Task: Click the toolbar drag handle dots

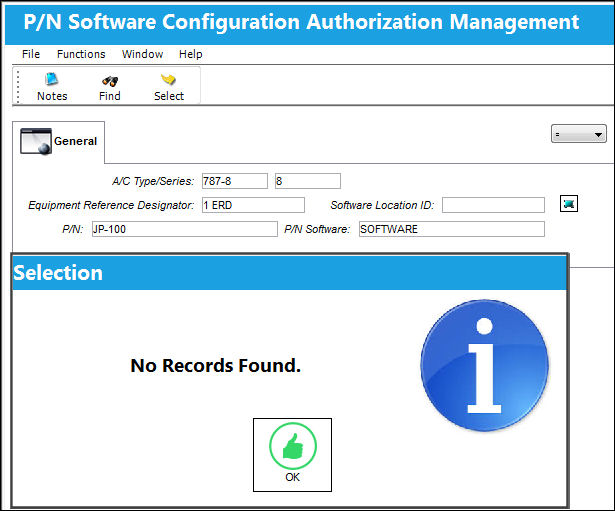Action: [x=18, y=86]
